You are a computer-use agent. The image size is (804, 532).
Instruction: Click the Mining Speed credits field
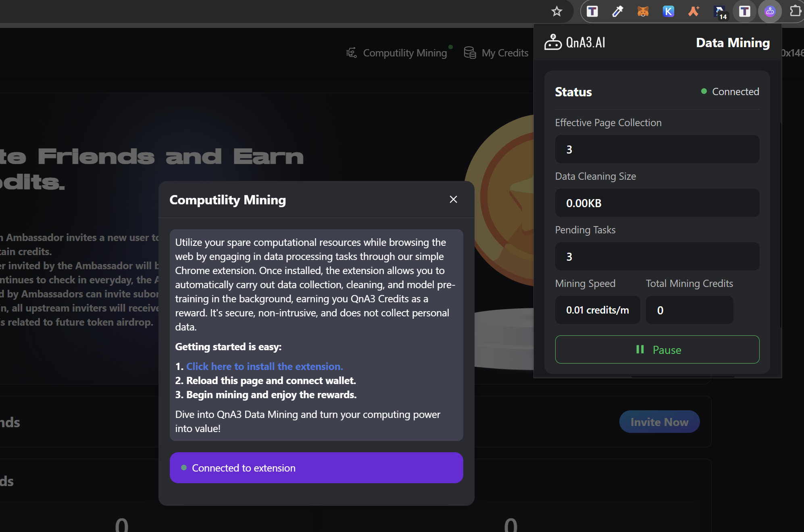click(597, 310)
